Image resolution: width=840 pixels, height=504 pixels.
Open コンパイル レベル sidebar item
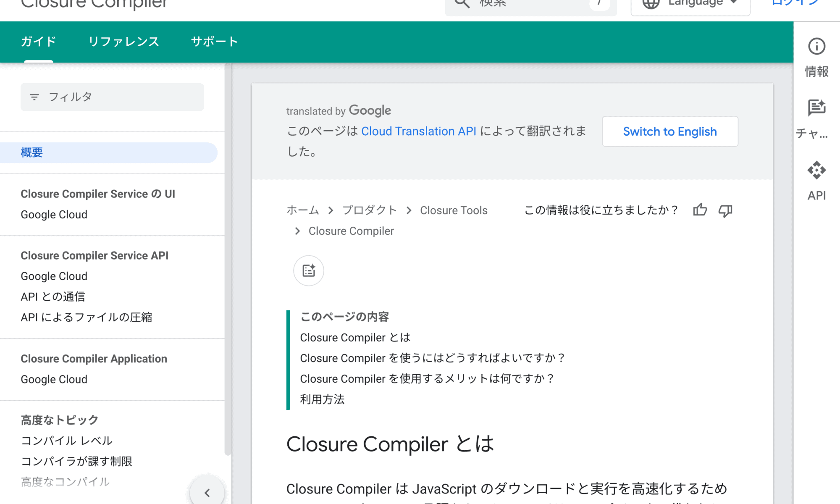[x=66, y=441]
